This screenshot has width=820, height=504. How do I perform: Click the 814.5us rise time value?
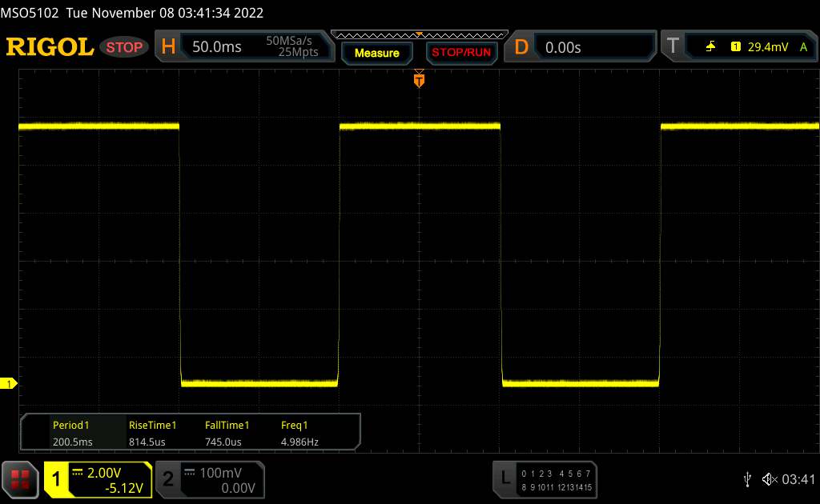click(147, 442)
